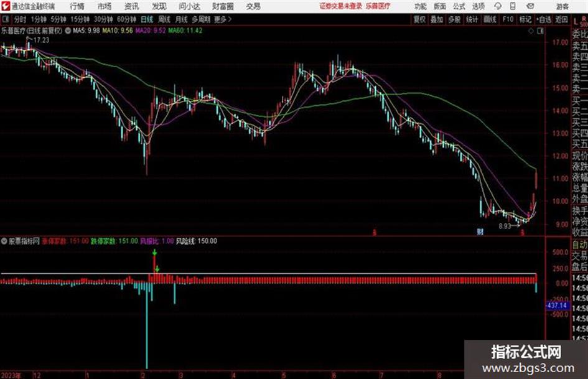Open the headset customer service icon
Viewport: 588px width, 379px height.
coord(498,6)
